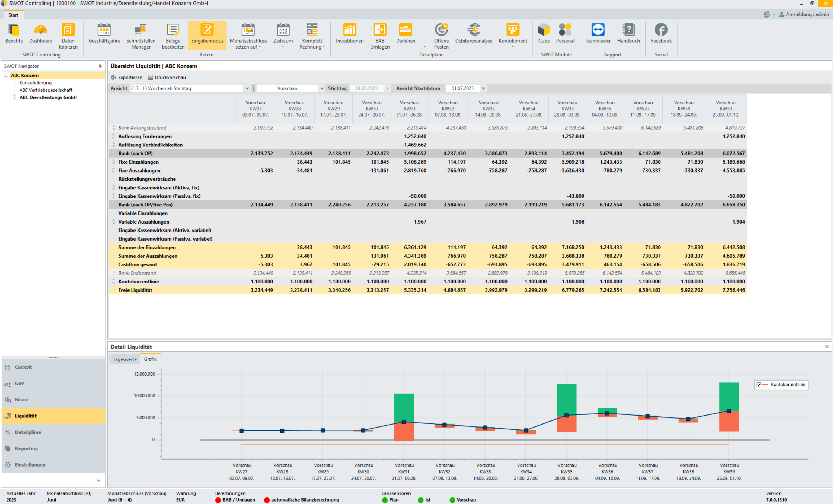Select the Start ribbon tab
This screenshot has width=833, height=504.
click(14, 15)
